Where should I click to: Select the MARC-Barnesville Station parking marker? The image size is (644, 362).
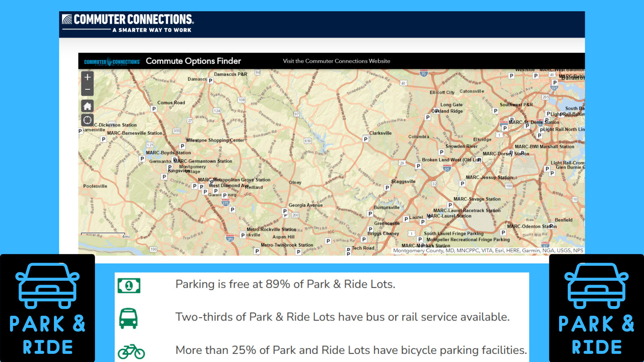click(103, 140)
